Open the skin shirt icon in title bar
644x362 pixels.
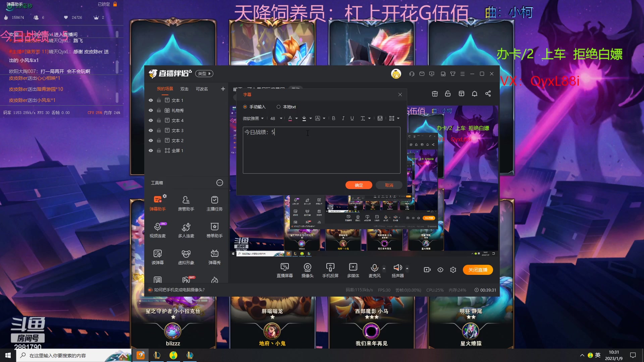(453, 74)
